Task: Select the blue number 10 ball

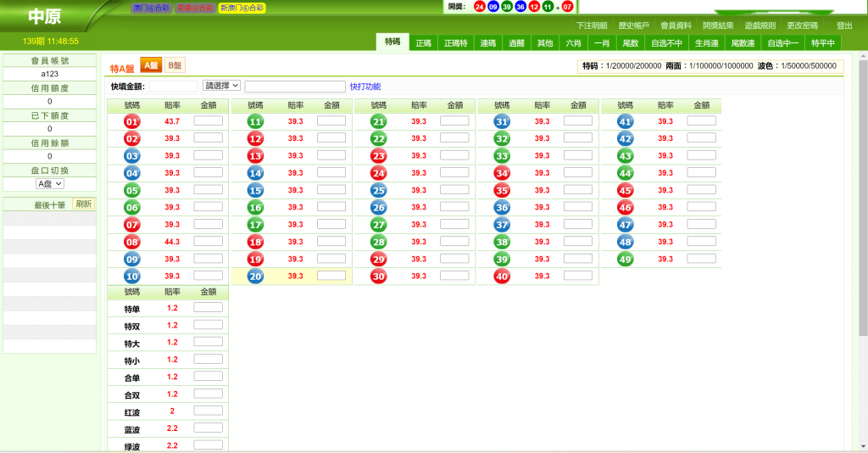Action: tap(131, 277)
